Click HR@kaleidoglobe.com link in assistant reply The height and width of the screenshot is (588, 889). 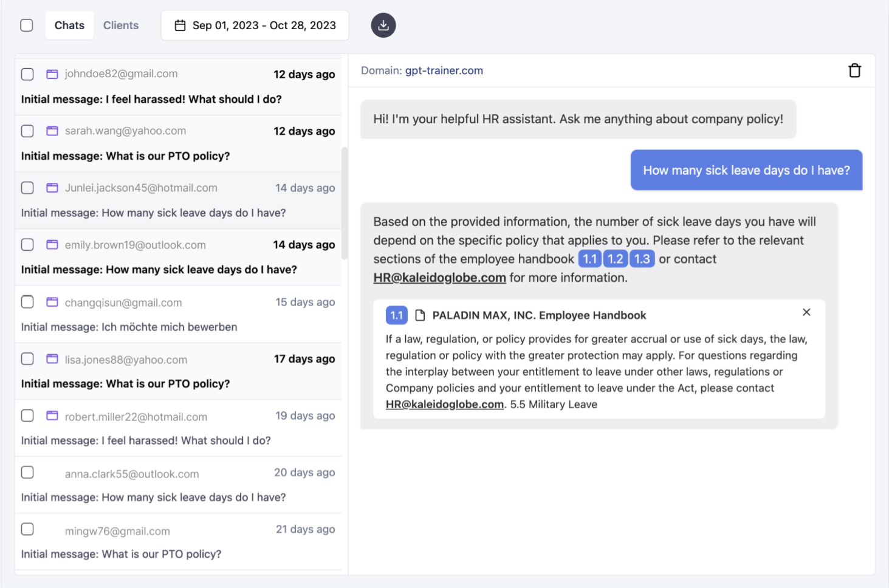coord(440,278)
